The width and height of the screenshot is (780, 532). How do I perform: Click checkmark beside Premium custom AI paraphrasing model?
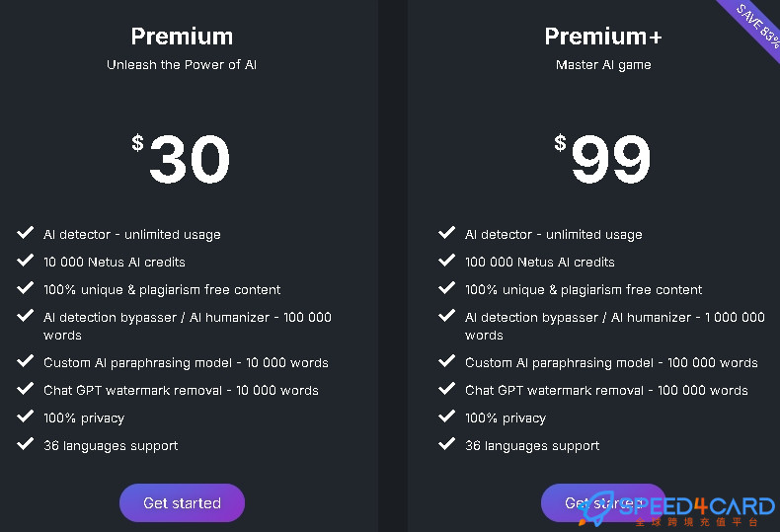(x=26, y=361)
